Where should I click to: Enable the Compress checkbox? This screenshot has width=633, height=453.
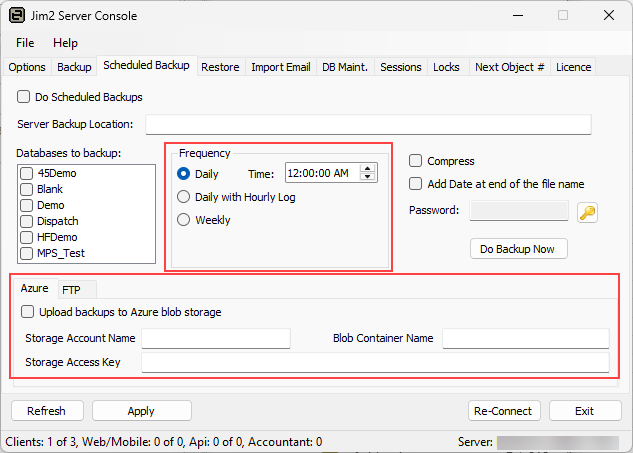[415, 161]
